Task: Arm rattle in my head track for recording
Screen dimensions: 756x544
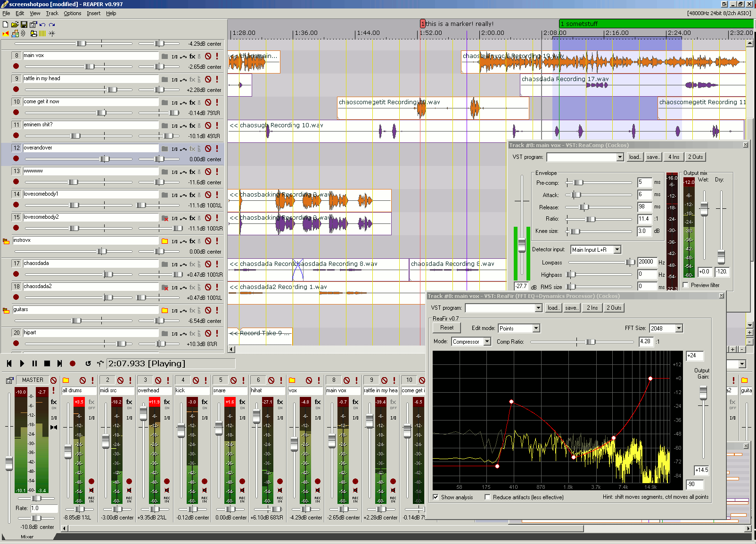Action: tap(16, 89)
